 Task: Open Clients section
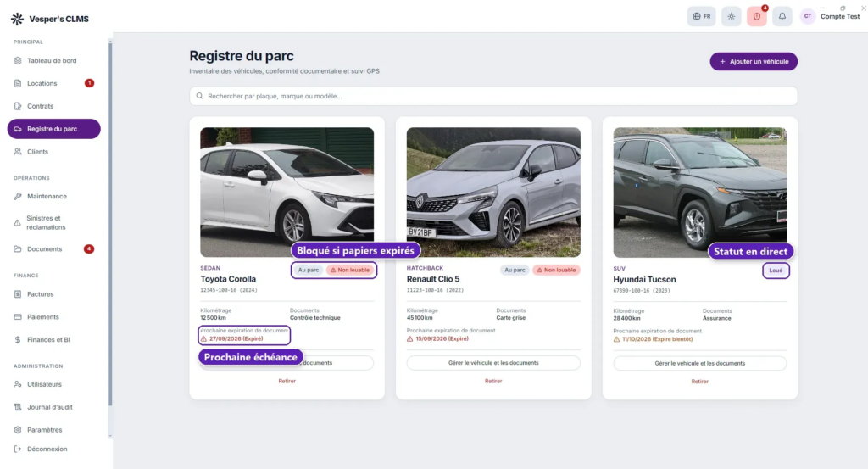pos(37,151)
